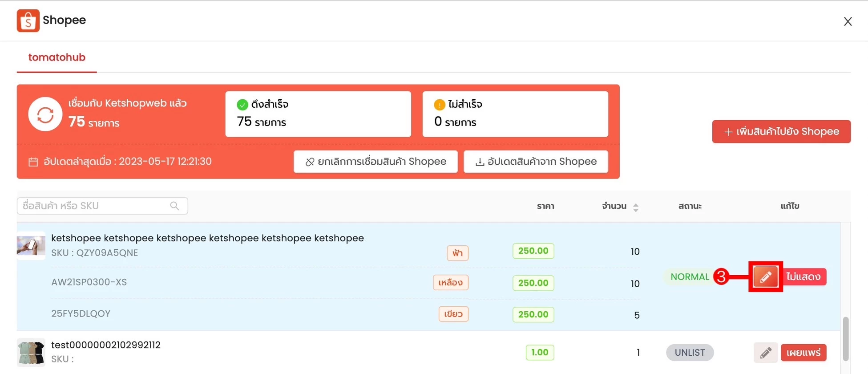Image resolution: width=868 pixels, height=374 pixels.
Task: Click the Shopee logo icon
Action: coord(28,20)
